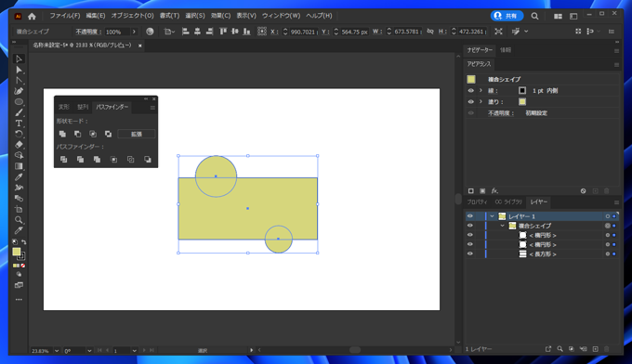Switch to CC ライブラリ tab
Image resolution: width=632 pixels, height=364 pixels.
click(508, 202)
